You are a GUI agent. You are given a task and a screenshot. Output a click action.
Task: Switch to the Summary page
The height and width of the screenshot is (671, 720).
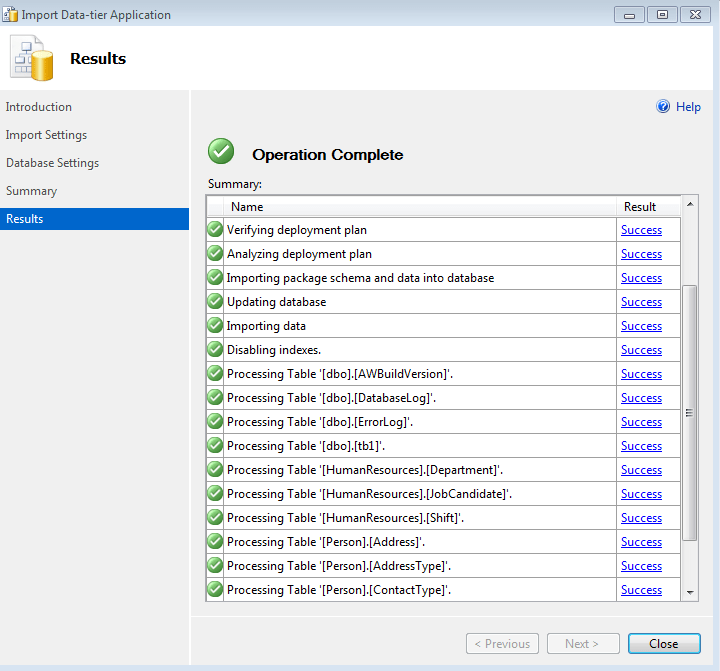click(x=31, y=191)
